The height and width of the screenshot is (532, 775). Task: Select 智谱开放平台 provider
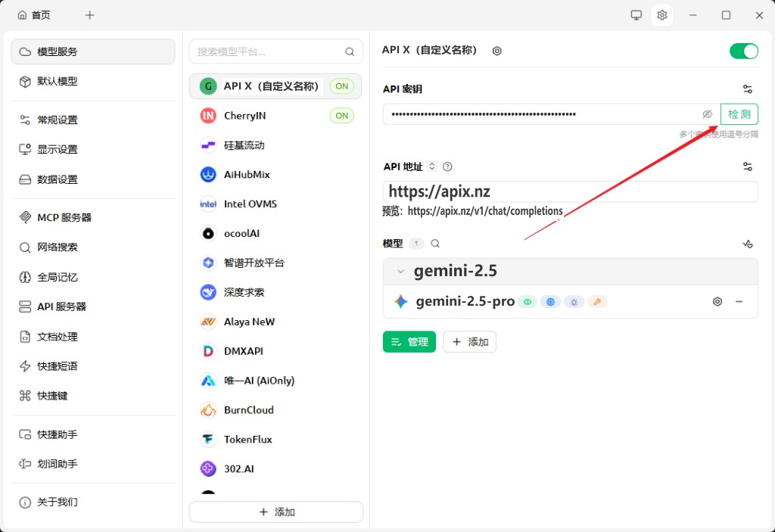click(275, 263)
